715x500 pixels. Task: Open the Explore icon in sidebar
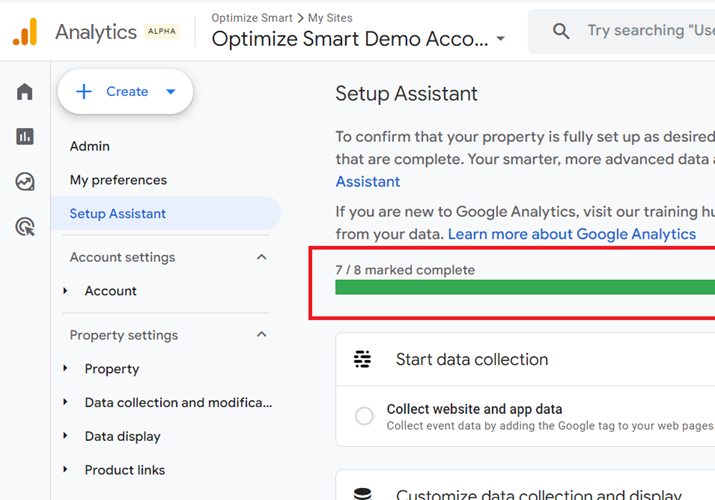click(x=25, y=181)
